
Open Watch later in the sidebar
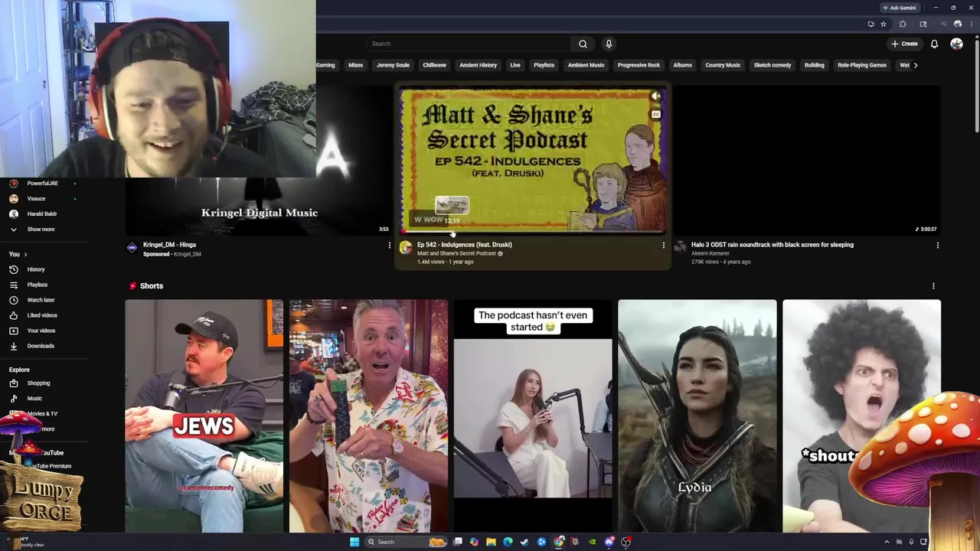[41, 300]
